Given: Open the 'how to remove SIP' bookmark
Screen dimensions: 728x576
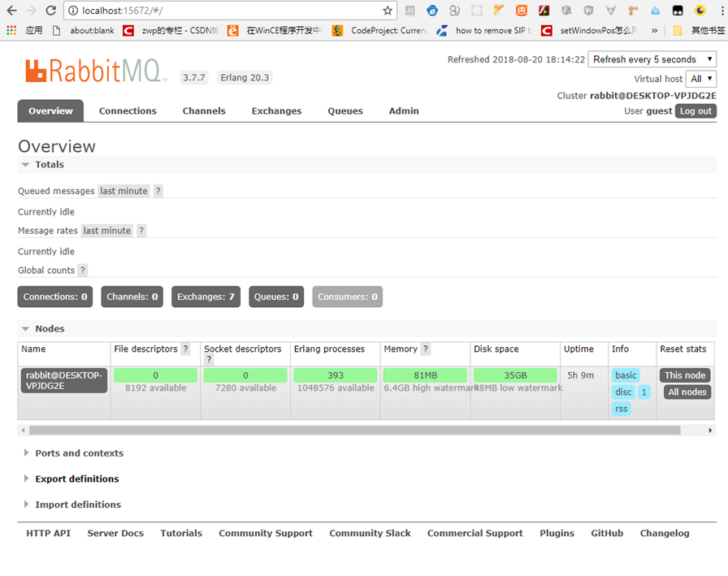Looking at the screenshot, I should [485, 31].
